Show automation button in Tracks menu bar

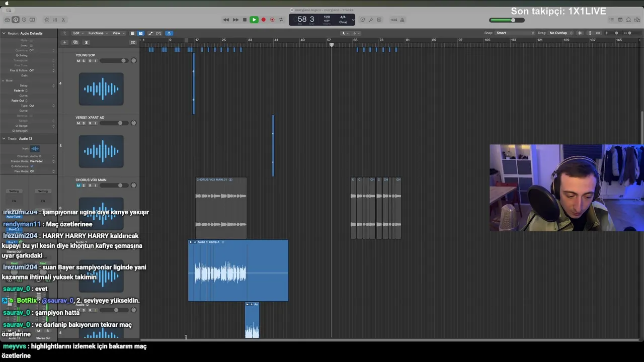[150, 33]
